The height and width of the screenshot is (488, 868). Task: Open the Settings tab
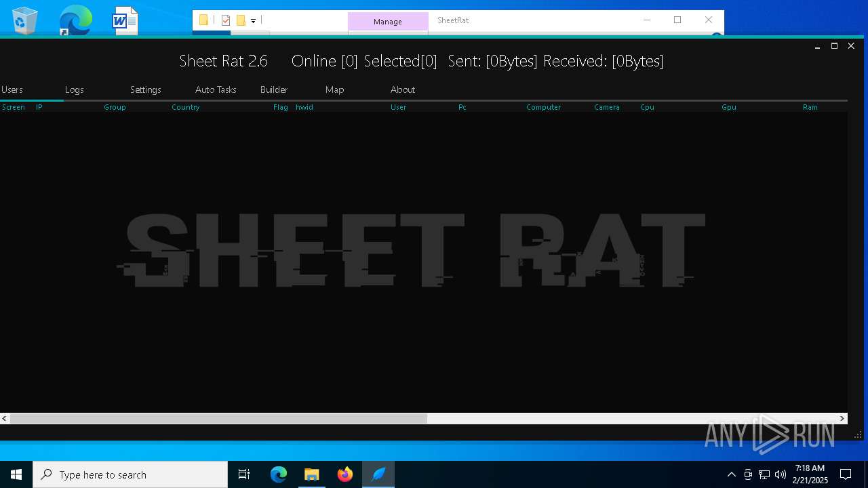click(x=146, y=89)
